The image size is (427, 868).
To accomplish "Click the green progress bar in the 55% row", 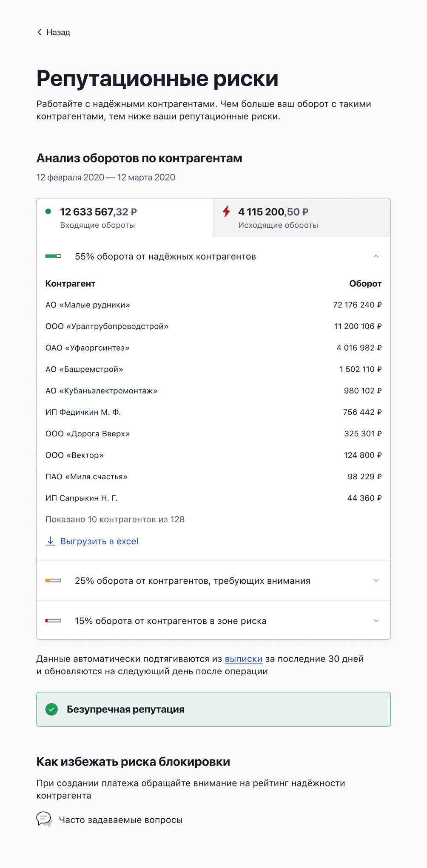I will click(x=54, y=256).
